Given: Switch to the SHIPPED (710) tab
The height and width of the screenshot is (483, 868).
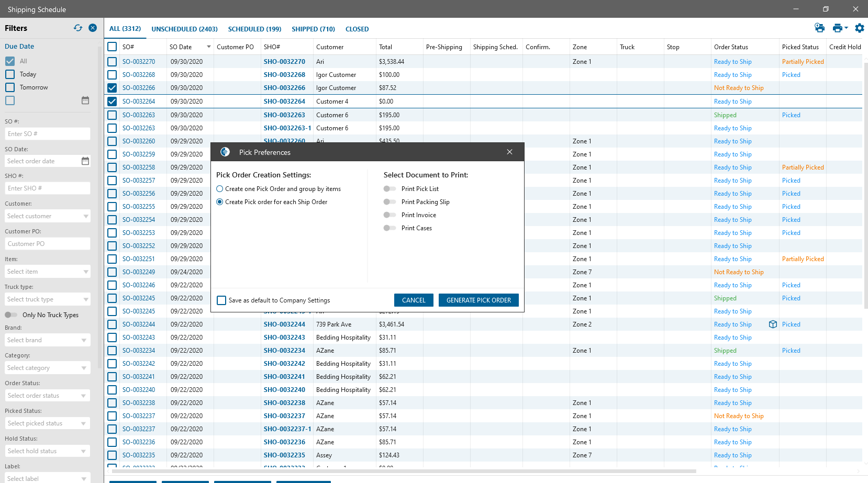Looking at the screenshot, I should click(313, 29).
